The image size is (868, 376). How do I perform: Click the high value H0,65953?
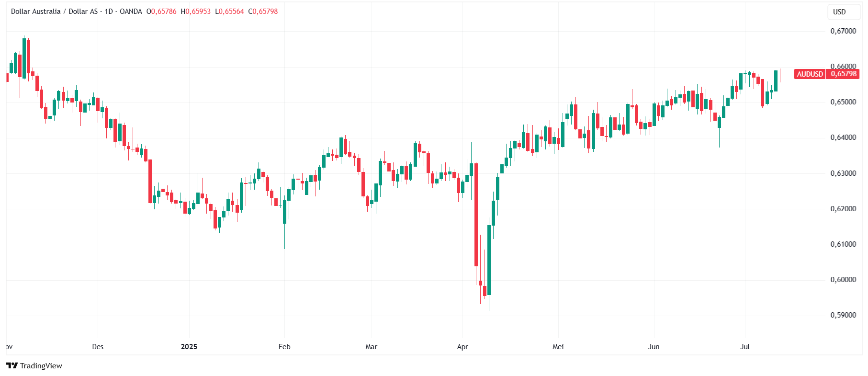[x=195, y=11]
